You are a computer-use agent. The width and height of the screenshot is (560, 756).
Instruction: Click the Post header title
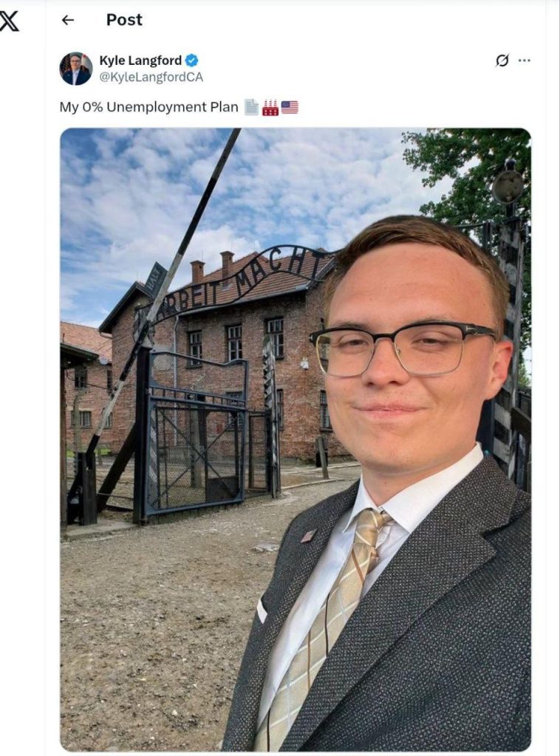pos(124,20)
